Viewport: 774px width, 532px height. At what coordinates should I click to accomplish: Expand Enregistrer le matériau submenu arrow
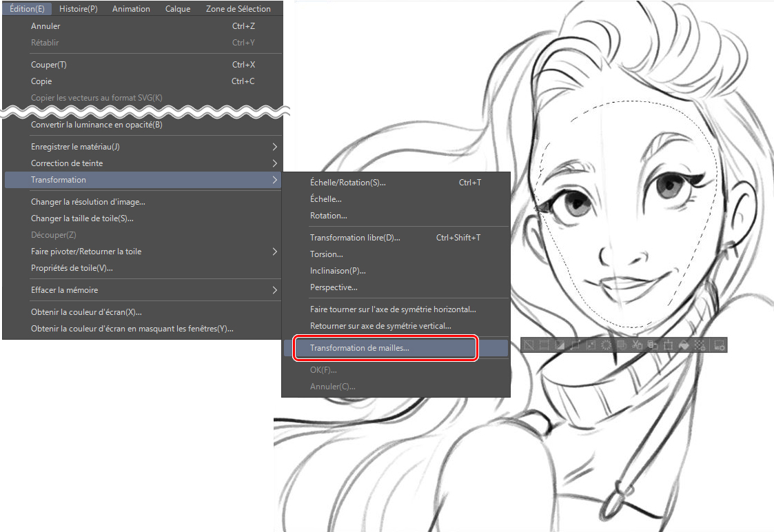pos(274,147)
